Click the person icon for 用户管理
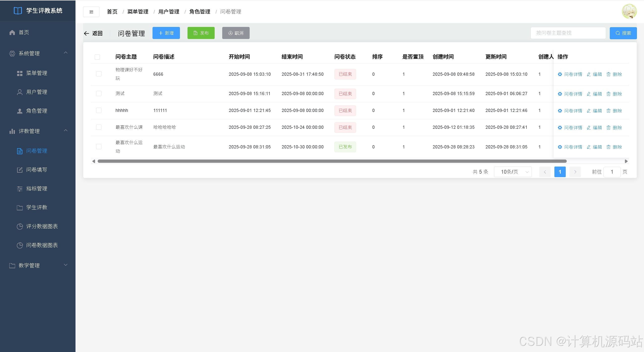This screenshot has height=352, width=644. point(20,92)
